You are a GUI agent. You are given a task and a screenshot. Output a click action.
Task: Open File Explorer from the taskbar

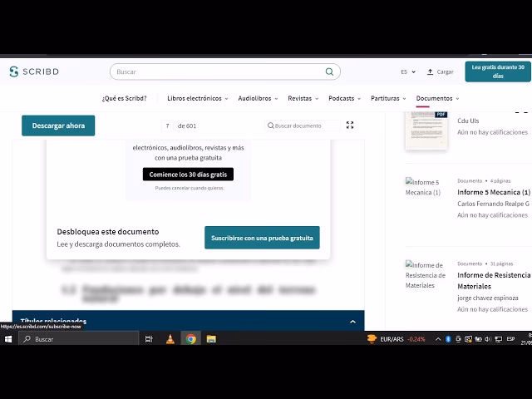(211, 339)
